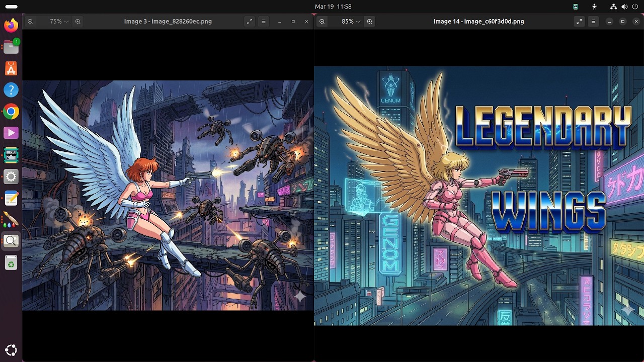
Task: Zoom out in Image 3 window
Action: click(30, 22)
